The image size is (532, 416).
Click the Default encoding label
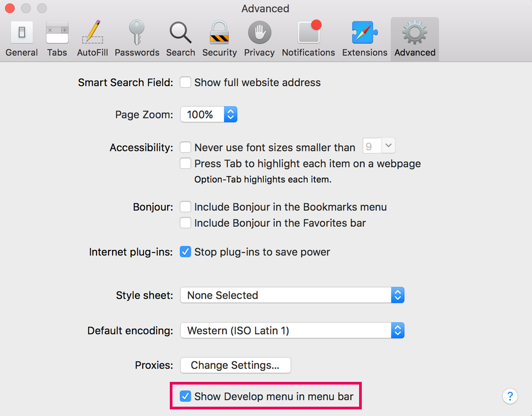coord(130,331)
